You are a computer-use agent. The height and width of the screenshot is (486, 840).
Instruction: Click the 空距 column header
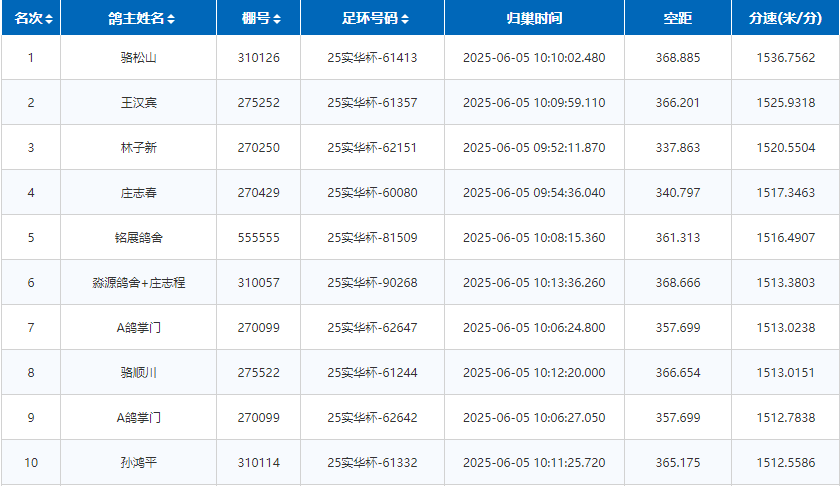pos(677,18)
